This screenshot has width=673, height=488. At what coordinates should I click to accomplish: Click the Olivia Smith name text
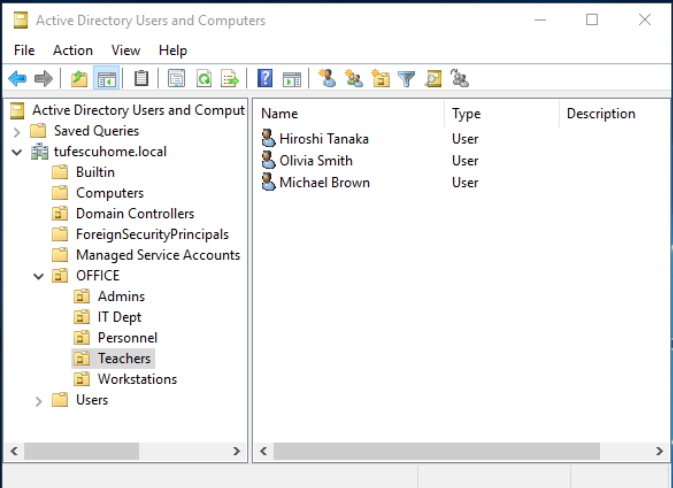coord(316,161)
